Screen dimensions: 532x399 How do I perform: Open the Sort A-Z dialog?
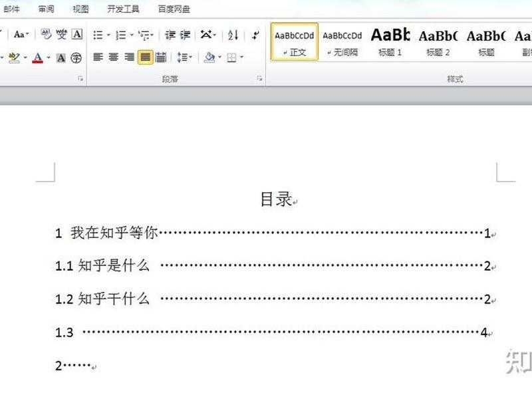tap(233, 35)
